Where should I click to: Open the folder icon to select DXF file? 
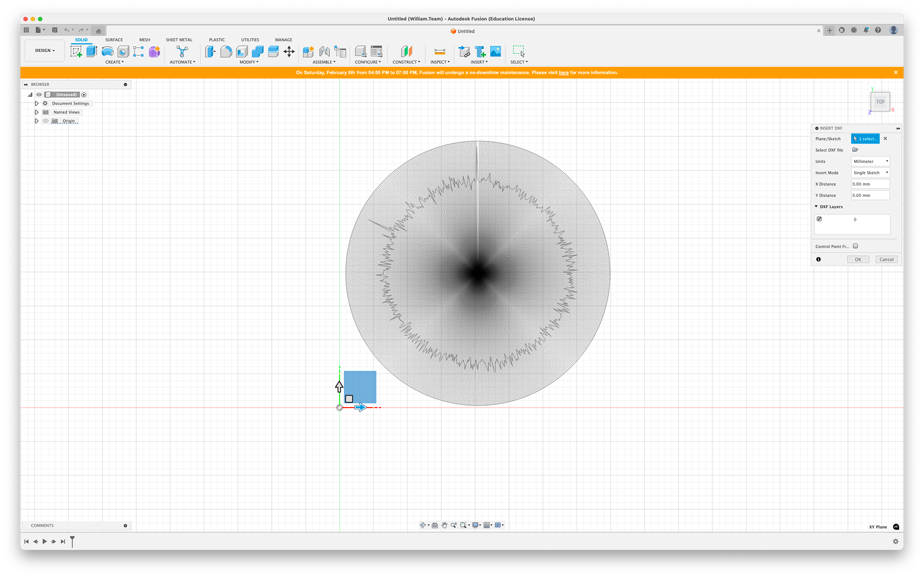855,150
